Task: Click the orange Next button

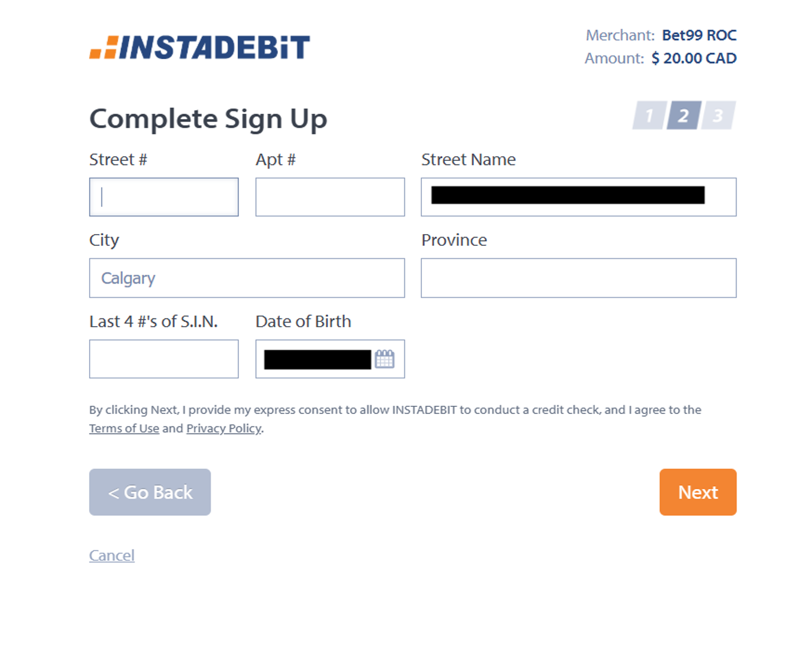Action: click(698, 492)
